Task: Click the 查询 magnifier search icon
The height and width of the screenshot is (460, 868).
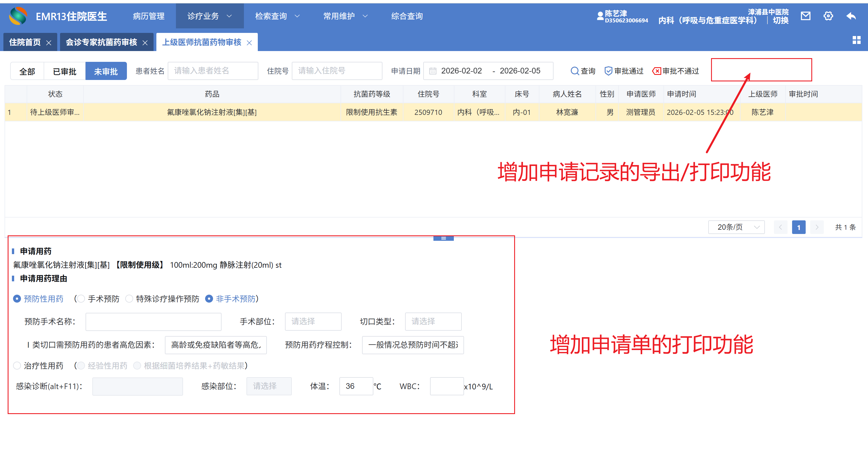Action: 574,71
